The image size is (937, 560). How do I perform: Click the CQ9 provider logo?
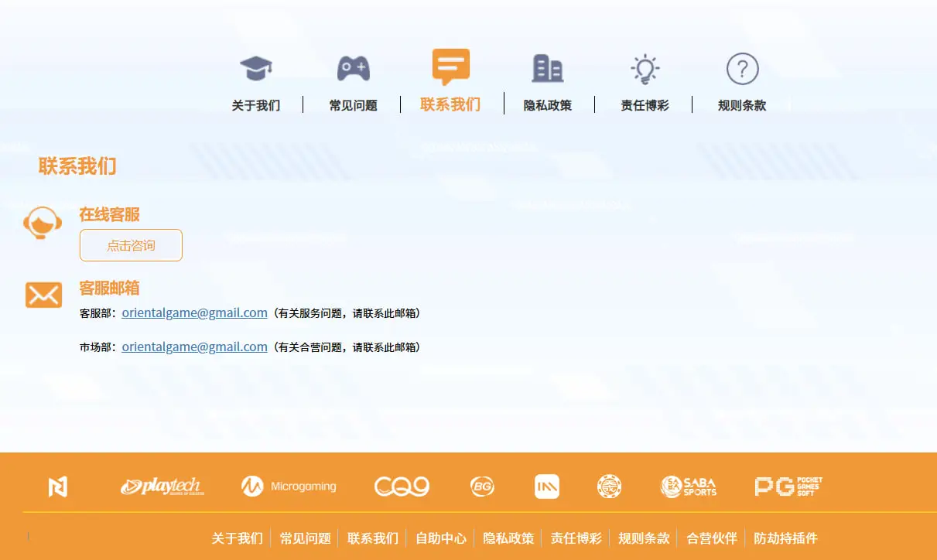click(x=402, y=487)
